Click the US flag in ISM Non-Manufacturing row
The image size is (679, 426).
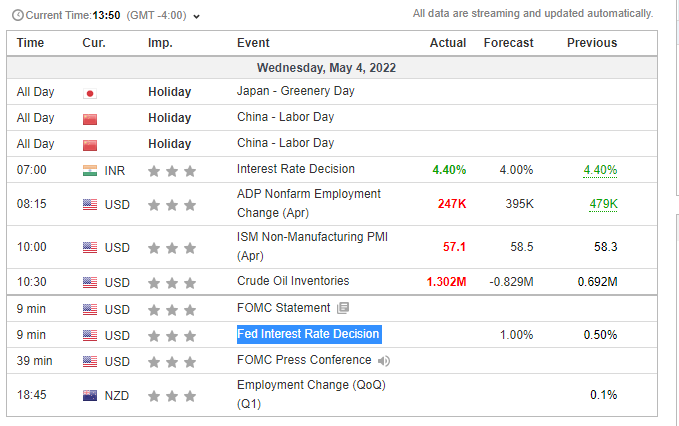pos(90,248)
